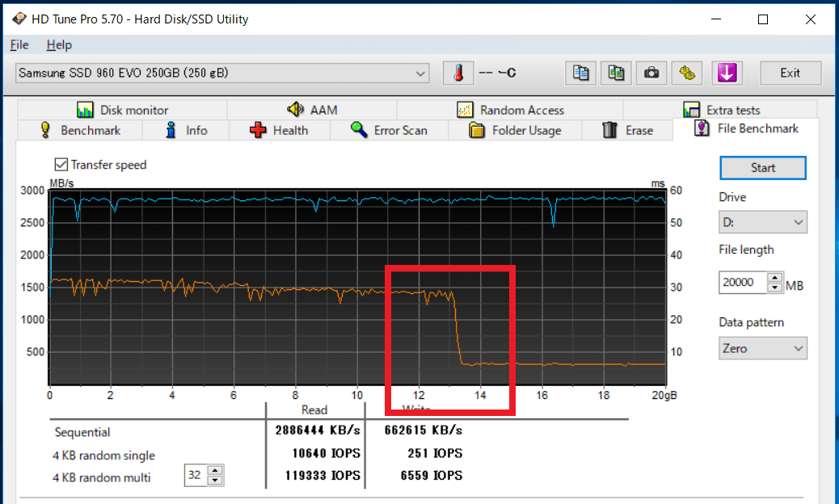Click the 119333 IOPS read value
The width and height of the screenshot is (839, 504).
coord(323,476)
